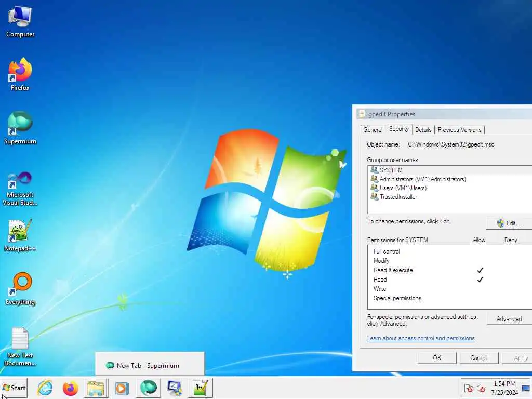Viewport: 532px width, 399px height.
Task: Click the object name path C:\Windows\System32\gpedit.msc
Action: 451,144
